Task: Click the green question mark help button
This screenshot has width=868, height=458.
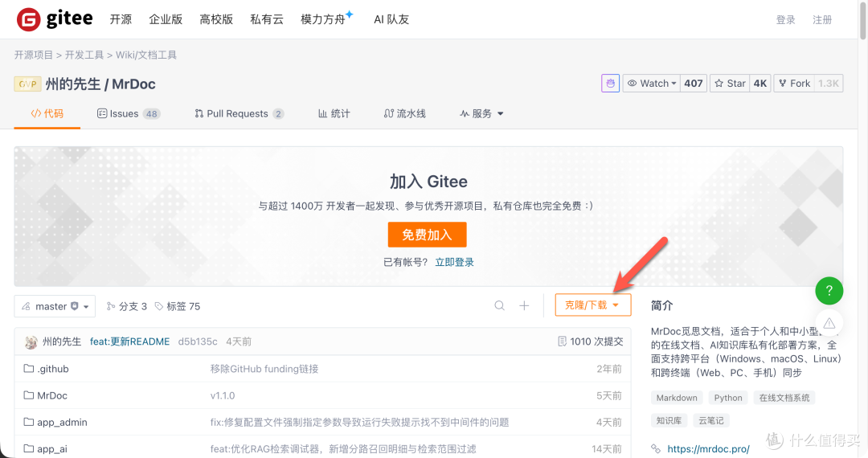Action: (829, 291)
